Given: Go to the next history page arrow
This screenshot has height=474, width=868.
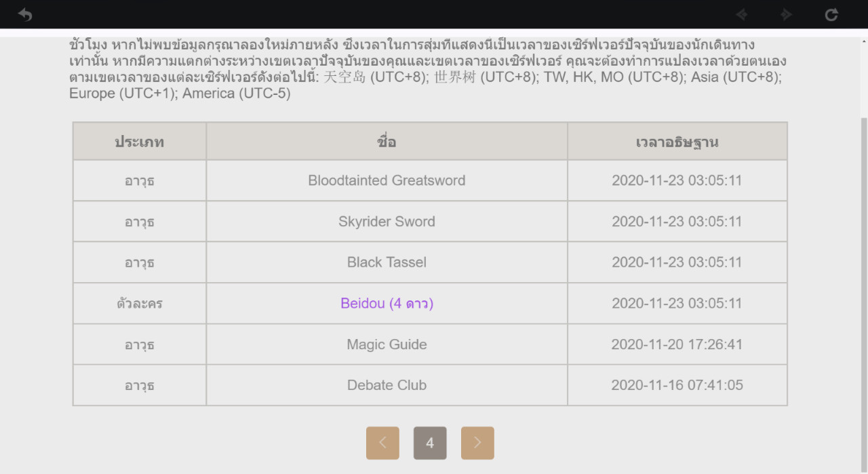Looking at the screenshot, I should (477, 443).
